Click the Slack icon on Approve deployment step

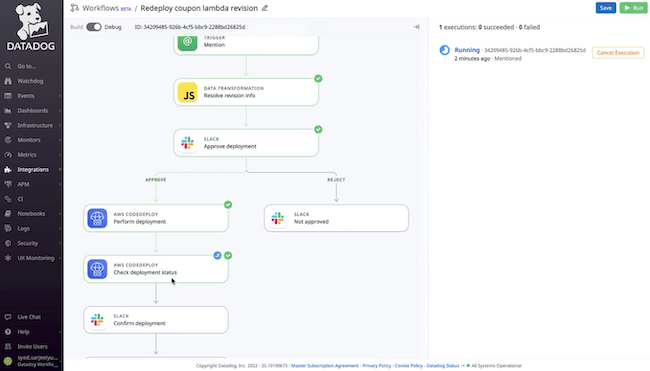[188, 143]
